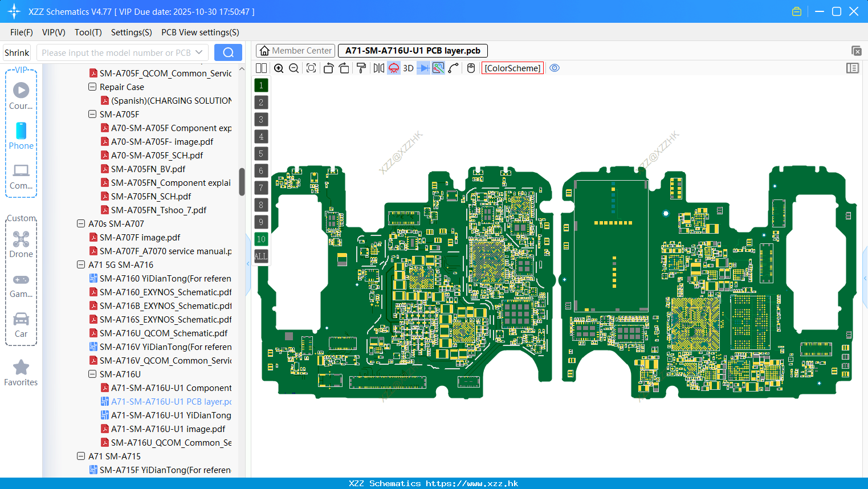This screenshot has height=489, width=868.
Task: Open the Favorites star icon
Action: (21, 373)
